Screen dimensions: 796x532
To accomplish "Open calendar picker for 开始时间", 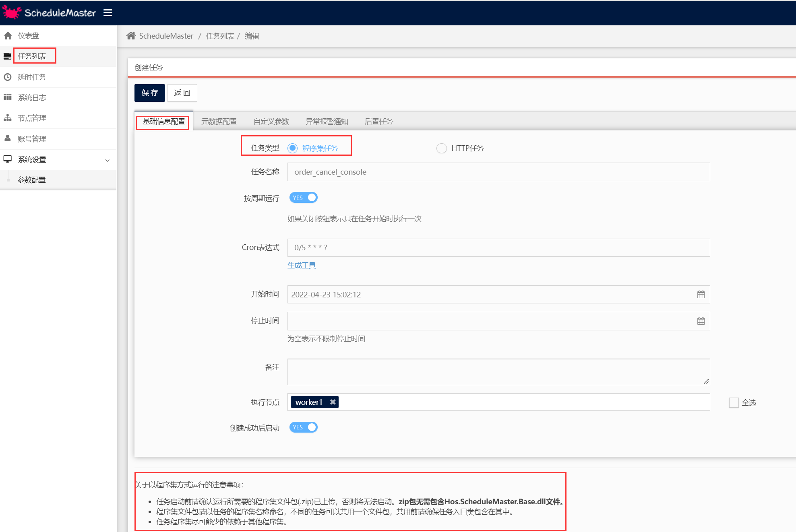I will pos(701,295).
